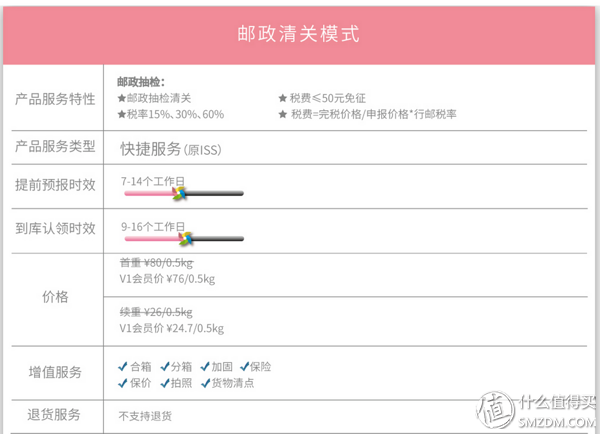Click the 邮政清关模式 pink header
This screenshot has height=434, width=600.
coord(299,35)
